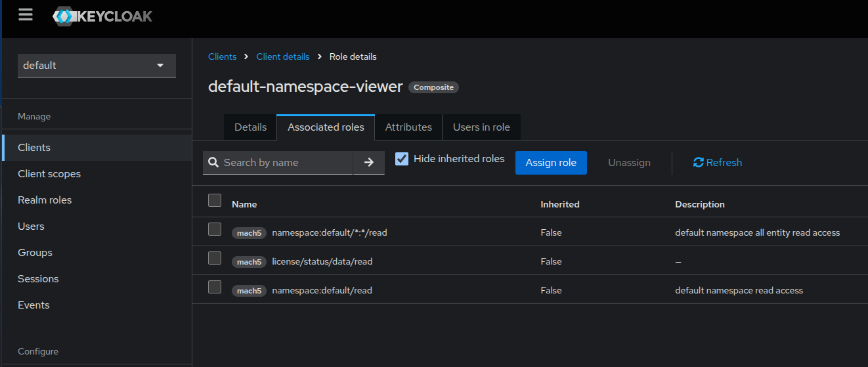The width and height of the screenshot is (868, 367).
Task: Switch to the Details tab
Action: pyautogui.click(x=250, y=127)
